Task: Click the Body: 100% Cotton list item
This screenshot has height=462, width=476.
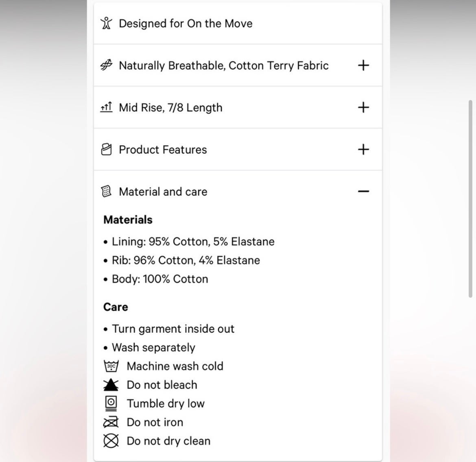Action: 156,279
